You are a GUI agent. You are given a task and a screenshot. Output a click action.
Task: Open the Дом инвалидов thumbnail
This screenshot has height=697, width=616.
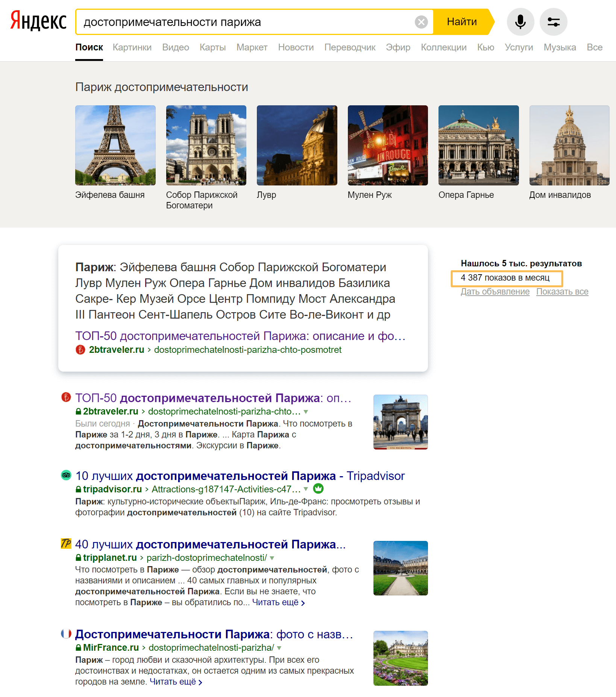click(569, 145)
